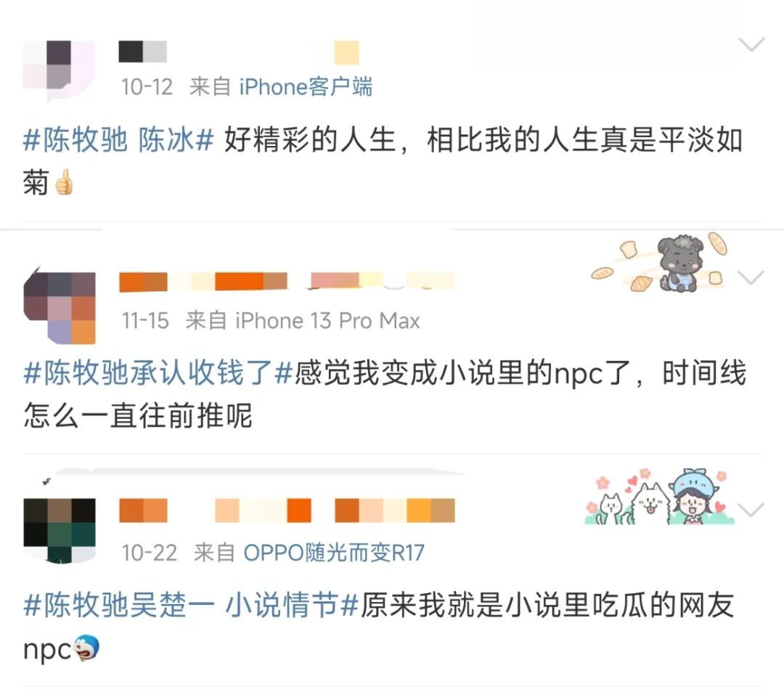Image resolution: width=784 pixels, height=692 pixels.
Task: Tap the OPPO随光而变R17 source link
Action: click(333, 553)
